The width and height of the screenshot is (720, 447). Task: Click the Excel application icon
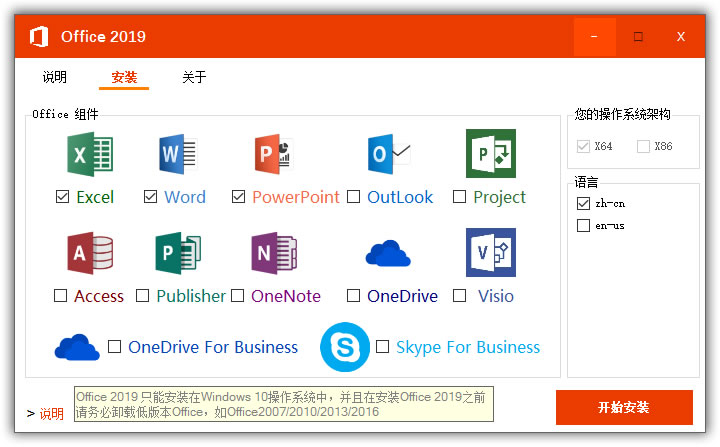90,154
